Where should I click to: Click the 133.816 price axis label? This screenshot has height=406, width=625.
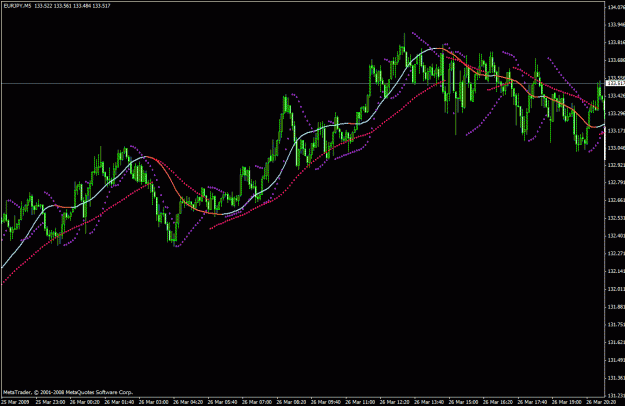(616, 42)
